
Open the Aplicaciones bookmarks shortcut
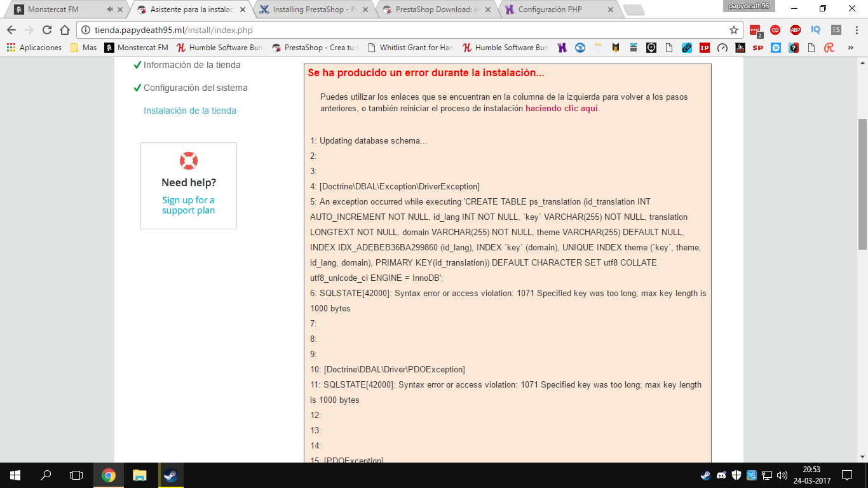pos(34,48)
